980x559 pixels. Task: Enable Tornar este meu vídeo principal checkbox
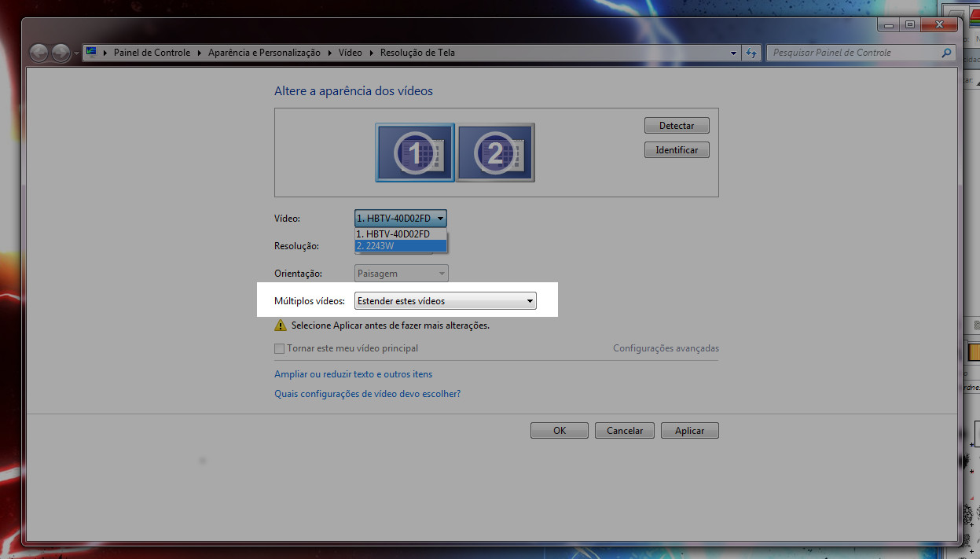click(x=279, y=348)
